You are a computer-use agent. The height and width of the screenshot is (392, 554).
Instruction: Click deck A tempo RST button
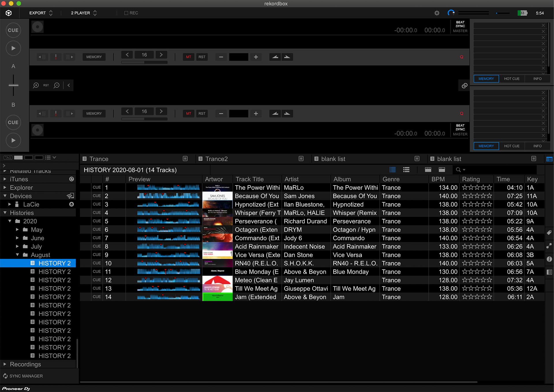(202, 57)
